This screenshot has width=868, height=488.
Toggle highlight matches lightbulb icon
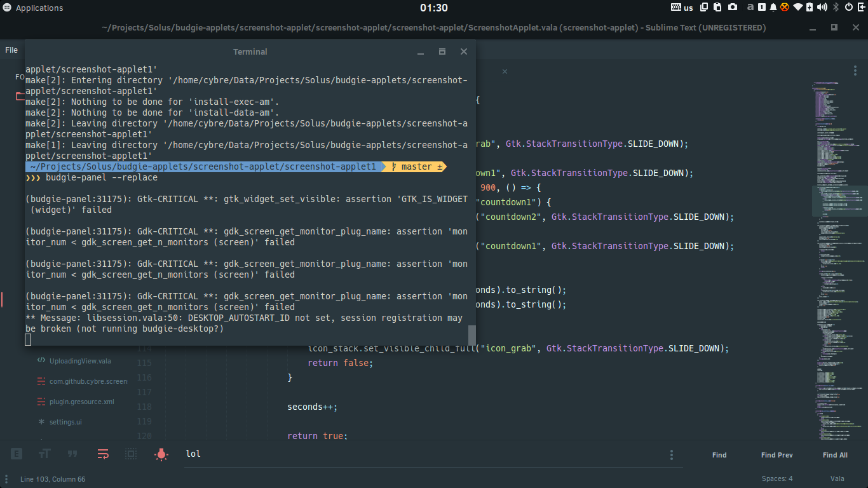(161, 454)
